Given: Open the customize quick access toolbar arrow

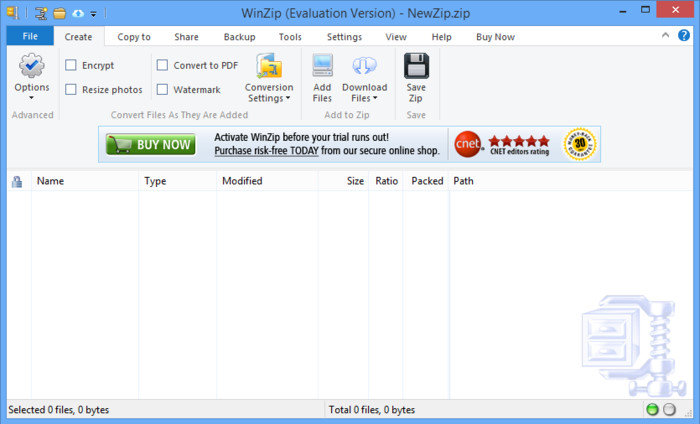Looking at the screenshot, I should (93, 14).
